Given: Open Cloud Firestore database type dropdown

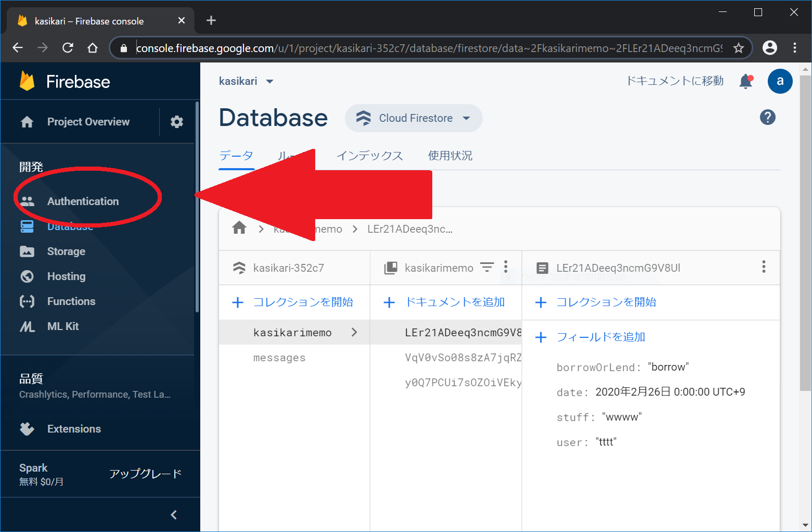Looking at the screenshot, I should coord(414,118).
